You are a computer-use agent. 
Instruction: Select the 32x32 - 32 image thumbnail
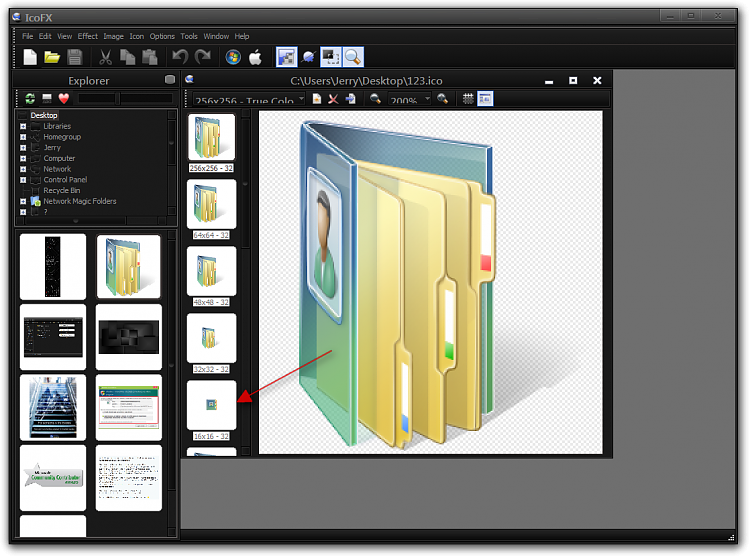(211, 338)
